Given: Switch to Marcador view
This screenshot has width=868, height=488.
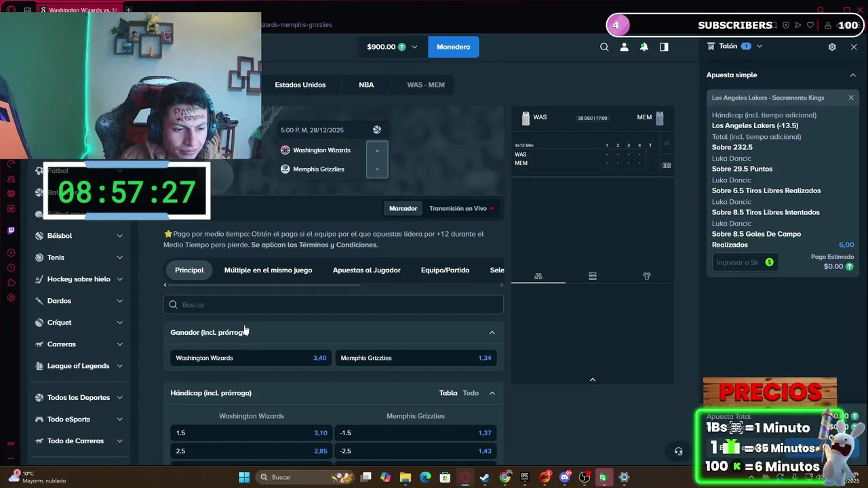Looking at the screenshot, I should 403,208.
